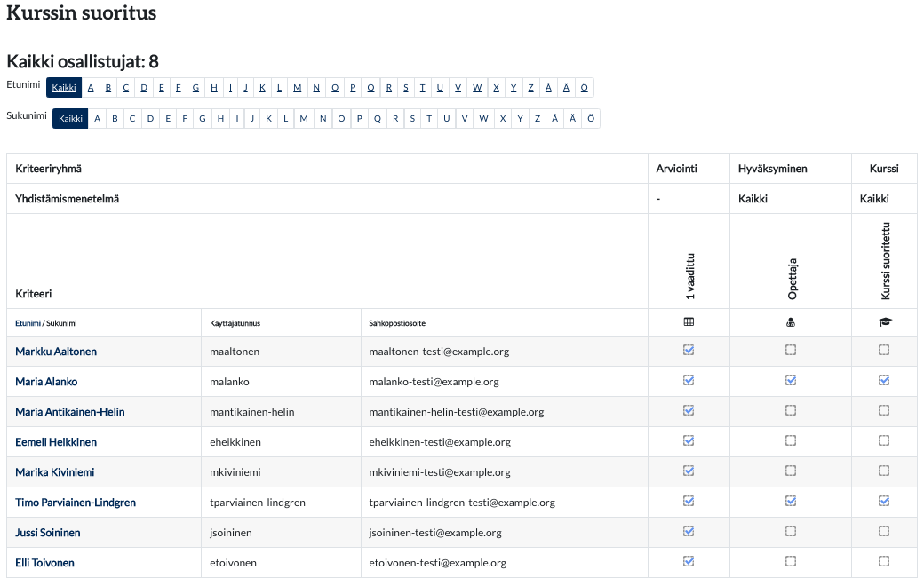Click the Arviointi criteria group header
Viewport: 924px width, 586px height.
pos(676,169)
